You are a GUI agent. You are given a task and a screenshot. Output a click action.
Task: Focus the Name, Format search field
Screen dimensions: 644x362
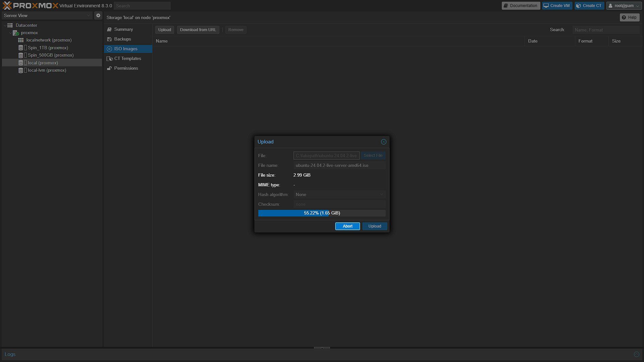606,30
